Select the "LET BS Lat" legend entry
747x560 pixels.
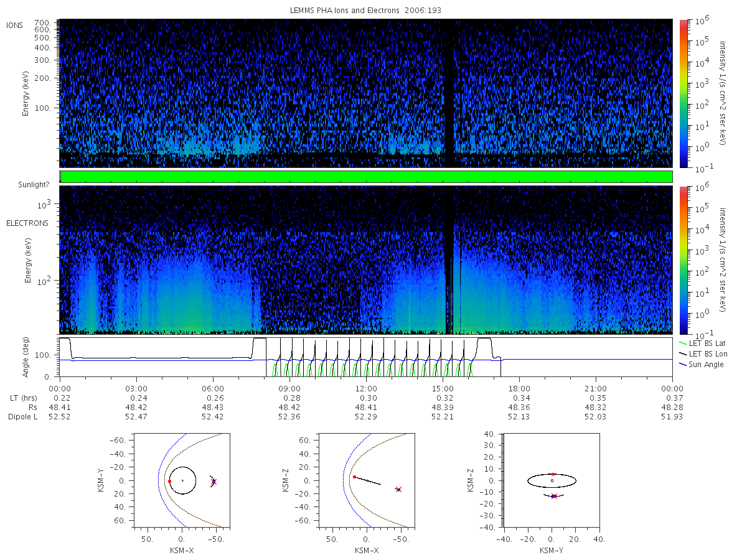(x=708, y=343)
